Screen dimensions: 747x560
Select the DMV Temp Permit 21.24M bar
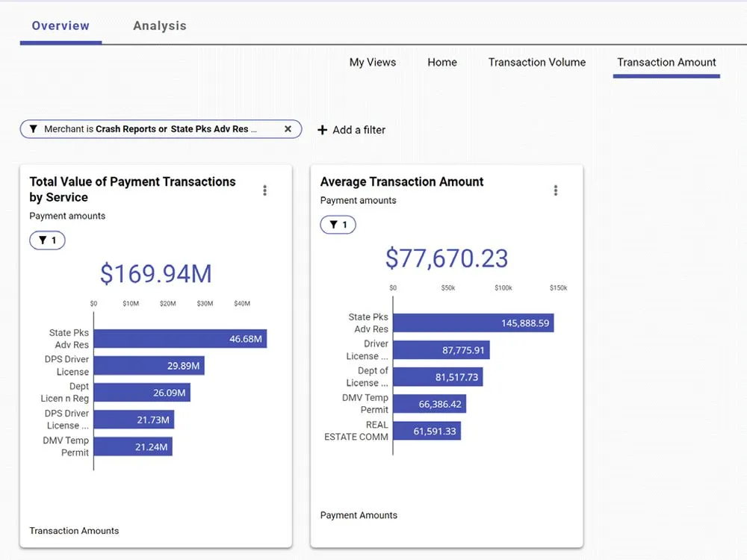[134, 446]
